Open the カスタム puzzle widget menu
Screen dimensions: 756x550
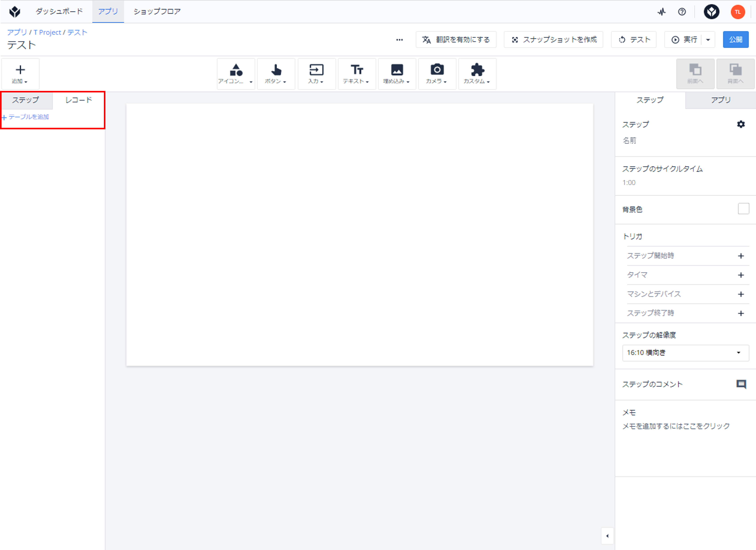pos(477,74)
